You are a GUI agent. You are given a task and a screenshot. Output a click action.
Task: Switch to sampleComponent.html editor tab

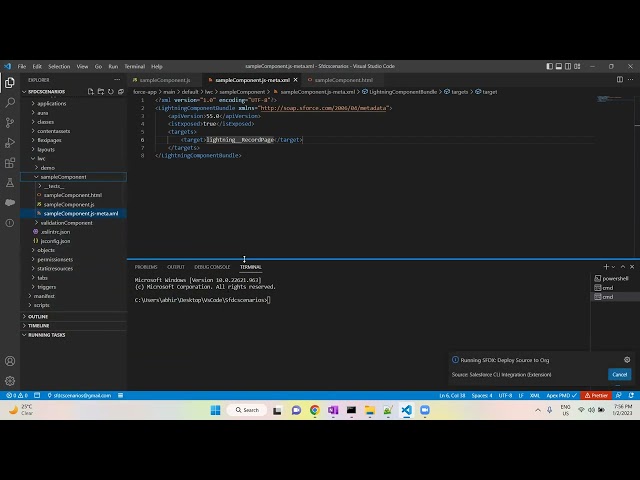(343, 80)
